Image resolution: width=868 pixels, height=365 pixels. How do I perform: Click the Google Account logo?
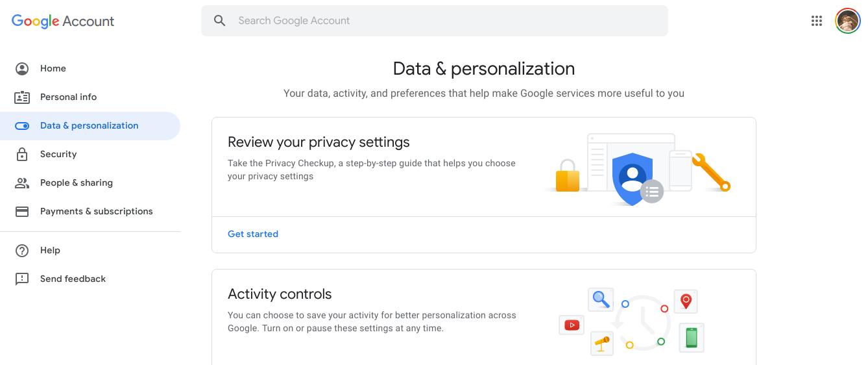(63, 21)
